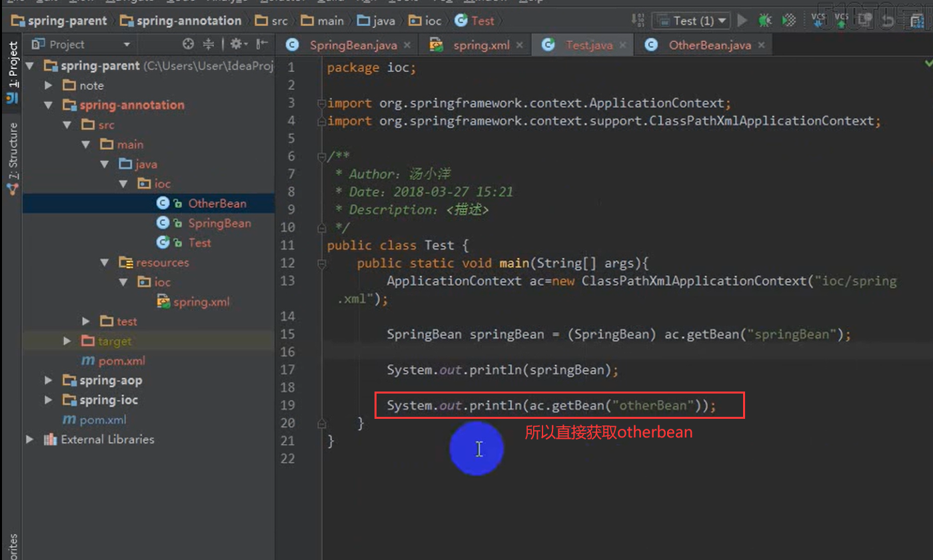Select spring.xml under resources/ioc
The width and height of the screenshot is (933, 560).
[201, 302]
